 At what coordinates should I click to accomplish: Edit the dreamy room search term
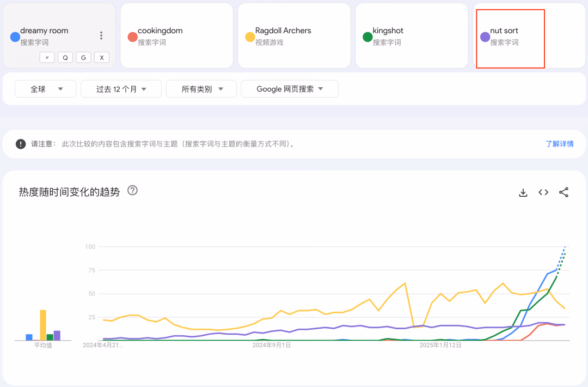(x=44, y=31)
